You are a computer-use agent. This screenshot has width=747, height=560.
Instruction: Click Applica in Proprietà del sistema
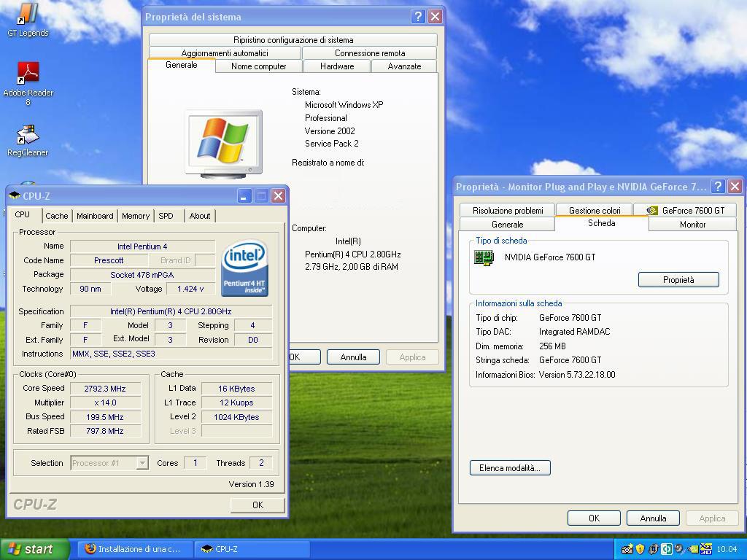coord(412,357)
